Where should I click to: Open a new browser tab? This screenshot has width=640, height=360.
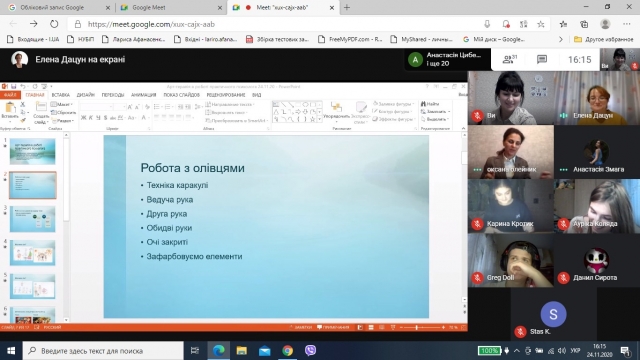tap(347, 7)
